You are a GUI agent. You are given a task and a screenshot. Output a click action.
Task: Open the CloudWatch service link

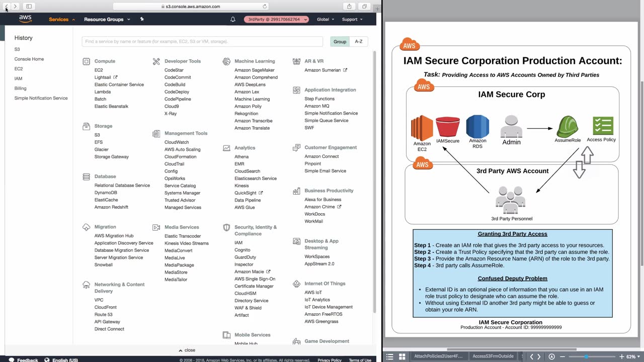[177, 142]
